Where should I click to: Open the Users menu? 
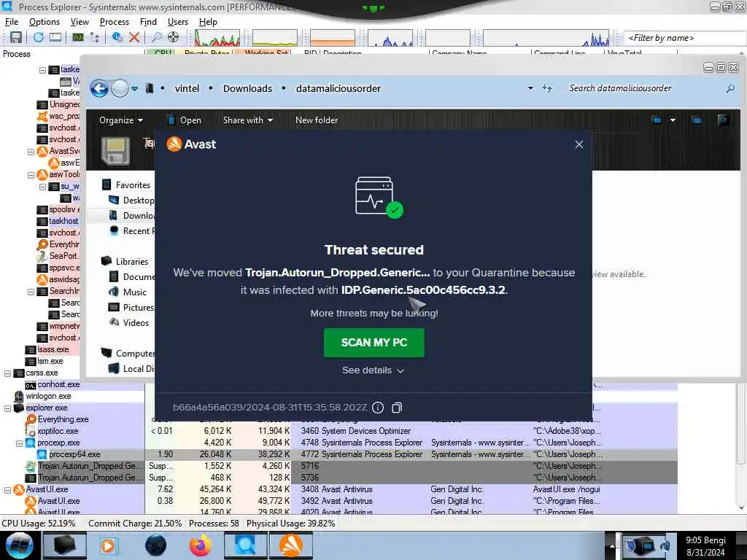(x=178, y=22)
